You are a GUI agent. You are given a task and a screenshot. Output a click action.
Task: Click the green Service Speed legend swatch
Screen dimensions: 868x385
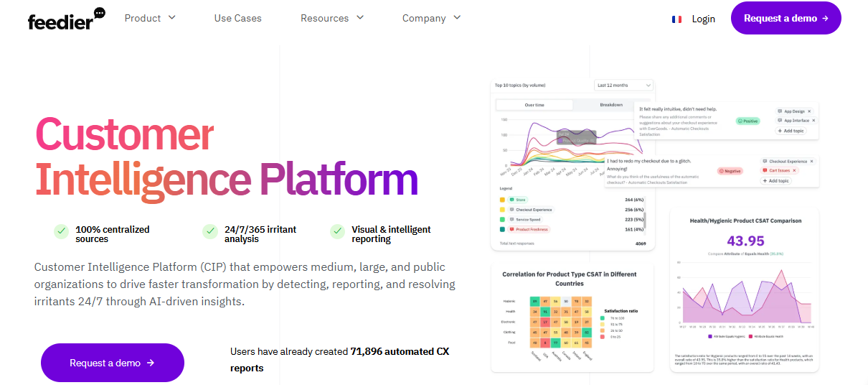coord(501,219)
